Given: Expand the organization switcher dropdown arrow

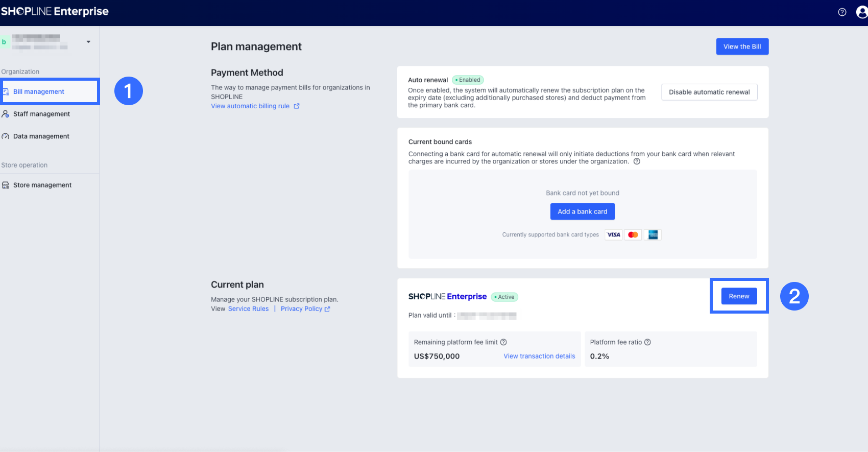Looking at the screenshot, I should [88, 42].
